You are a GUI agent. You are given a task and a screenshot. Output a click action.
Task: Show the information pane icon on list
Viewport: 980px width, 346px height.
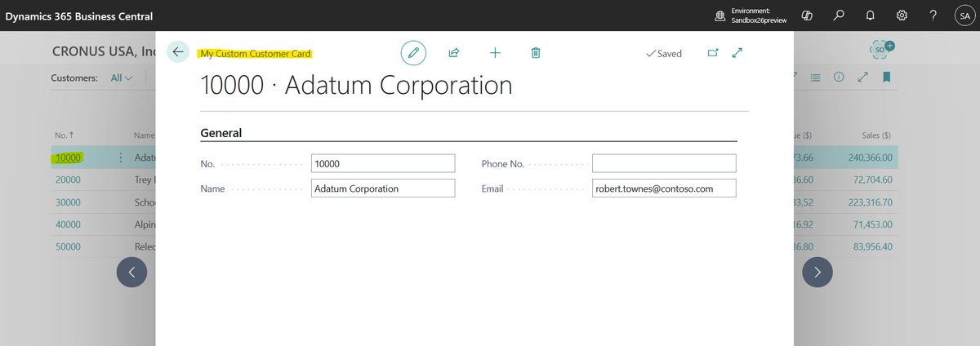[839, 78]
